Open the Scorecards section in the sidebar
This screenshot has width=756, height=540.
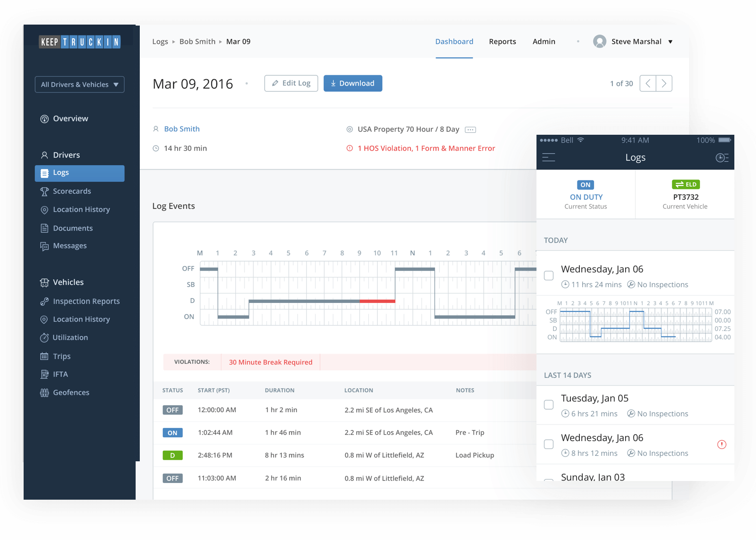pos(72,191)
